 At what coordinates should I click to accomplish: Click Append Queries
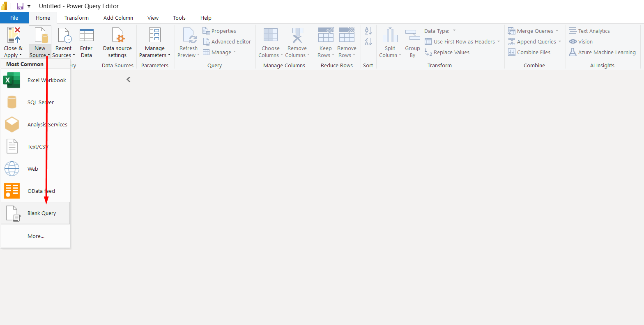pos(532,41)
